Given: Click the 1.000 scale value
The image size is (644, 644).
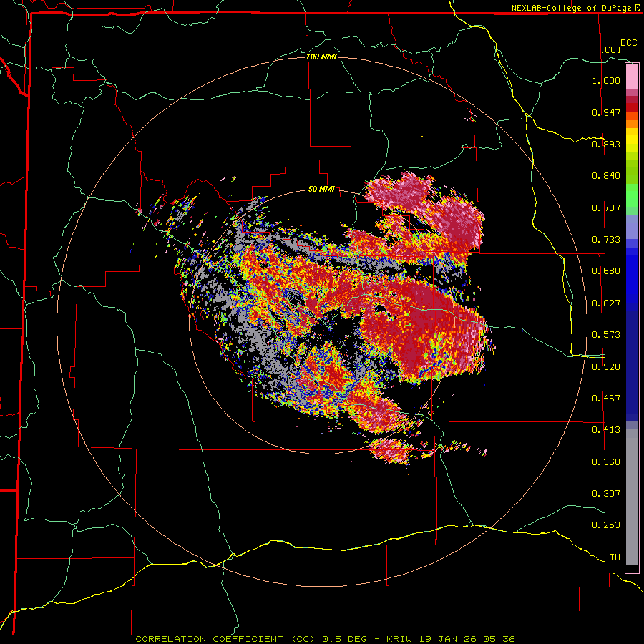Looking at the screenshot, I should (x=606, y=80).
